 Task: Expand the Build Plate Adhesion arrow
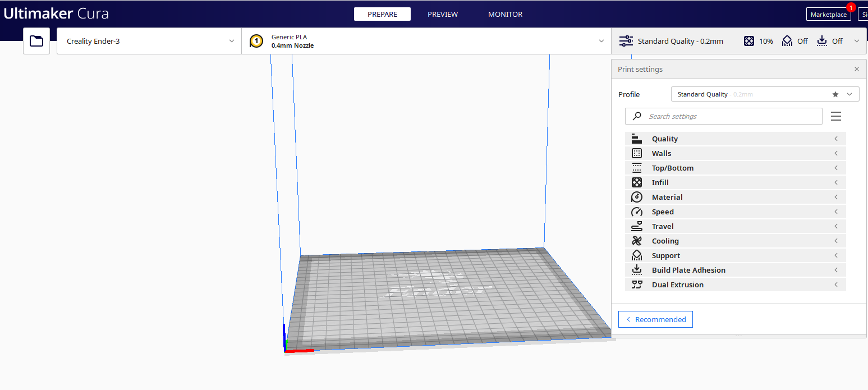click(836, 270)
